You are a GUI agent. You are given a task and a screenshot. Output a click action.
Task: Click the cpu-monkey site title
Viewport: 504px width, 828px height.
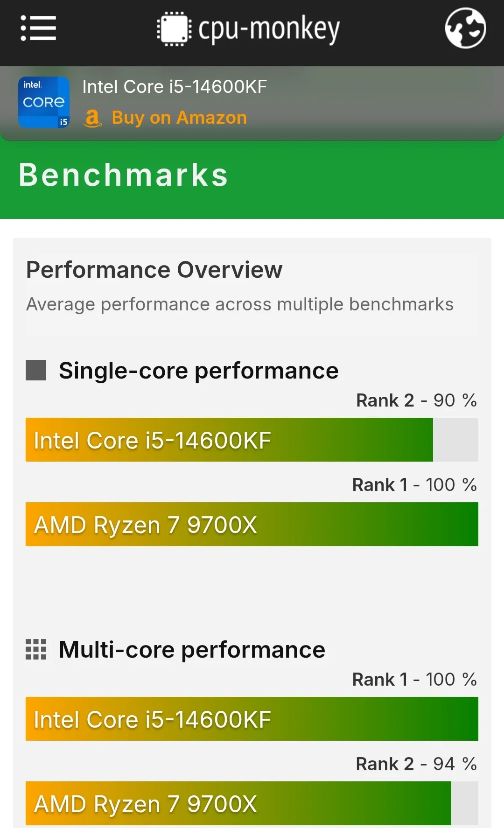(269, 29)
